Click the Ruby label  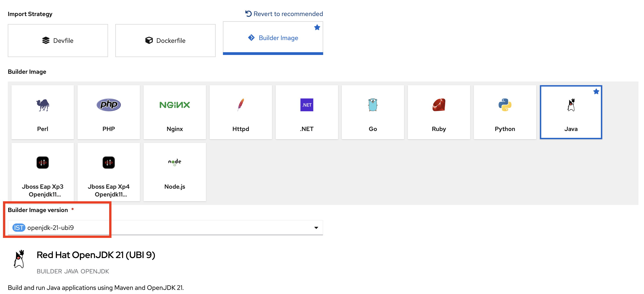439,129
